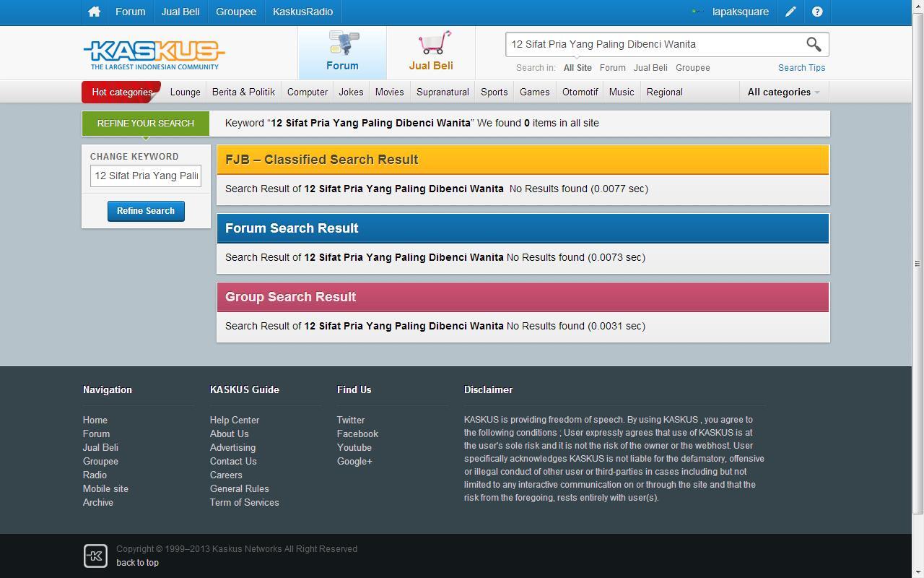Viewport: 924px width, 578px height.
Task: Click the Refine Your Search tab
Action: coord(145,124)
